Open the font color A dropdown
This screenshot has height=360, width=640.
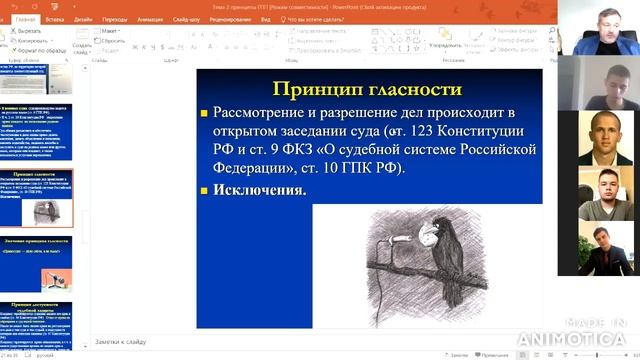[211, 47]
